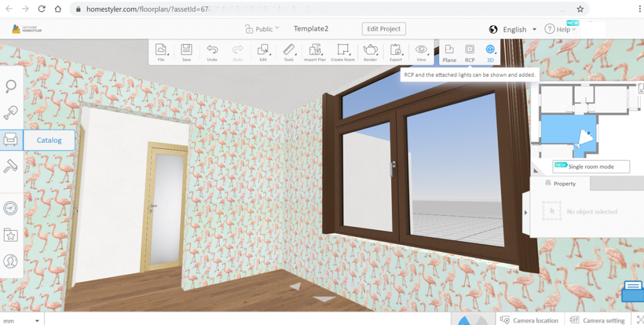Screen dimensions: 644x325
Task: Open the Tools ruler icon
Action: coord(289,52)
